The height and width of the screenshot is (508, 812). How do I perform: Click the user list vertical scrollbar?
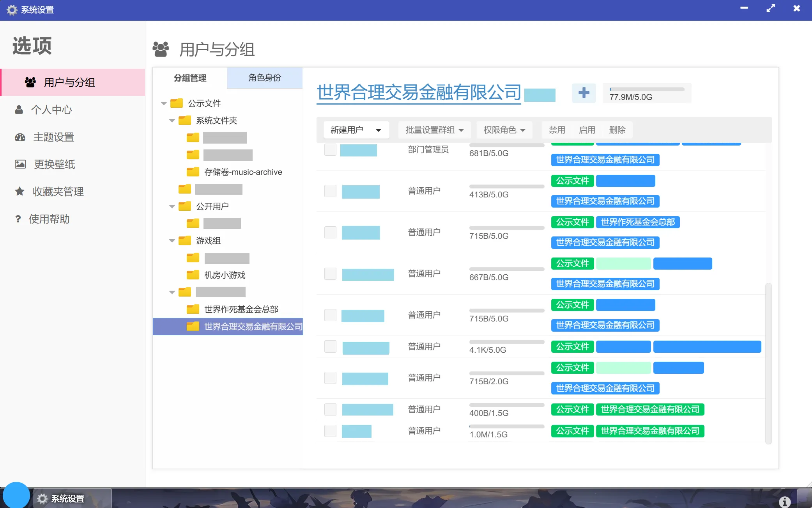tap(768, 363)
